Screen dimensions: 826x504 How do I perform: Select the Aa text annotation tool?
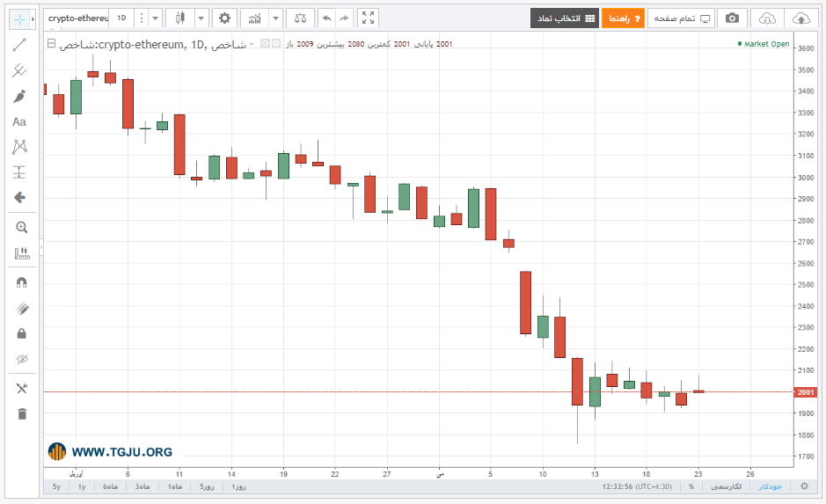[19, 121]
